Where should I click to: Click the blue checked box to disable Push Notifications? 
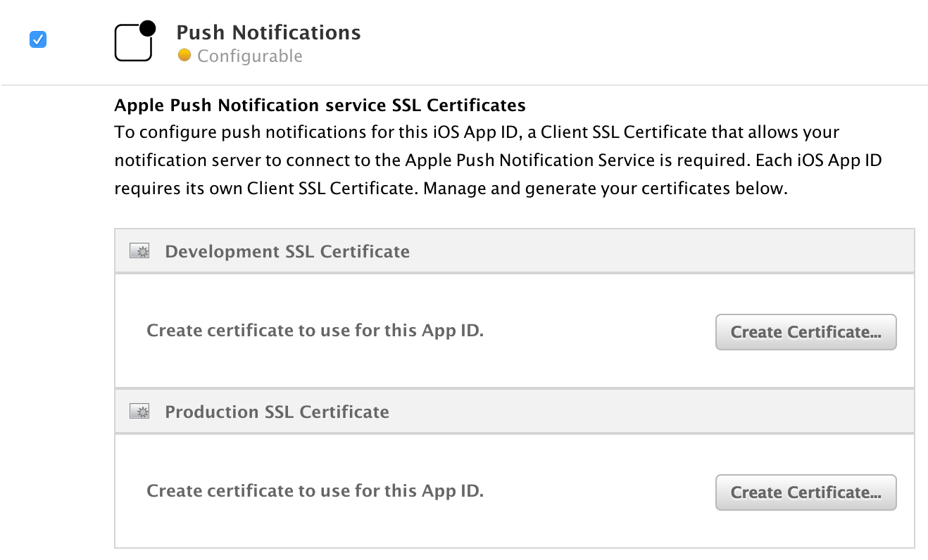tap(37, 39)
